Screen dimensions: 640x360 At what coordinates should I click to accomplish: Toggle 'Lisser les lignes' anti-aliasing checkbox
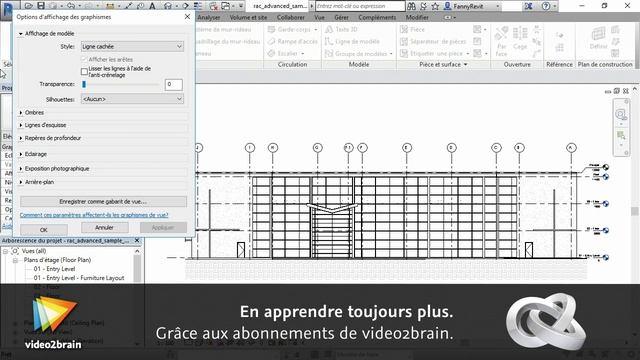pos(84,72)
